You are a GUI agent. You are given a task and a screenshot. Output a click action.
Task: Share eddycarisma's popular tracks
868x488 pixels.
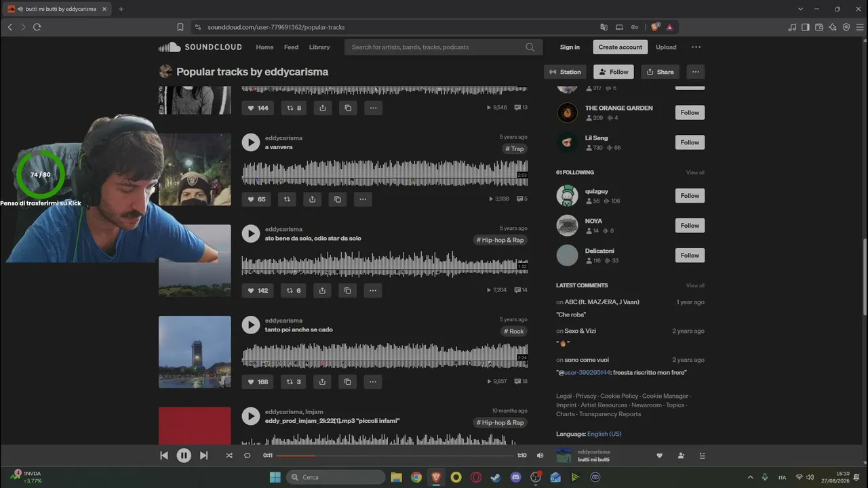pyautogui.click(x=660, y=72)
